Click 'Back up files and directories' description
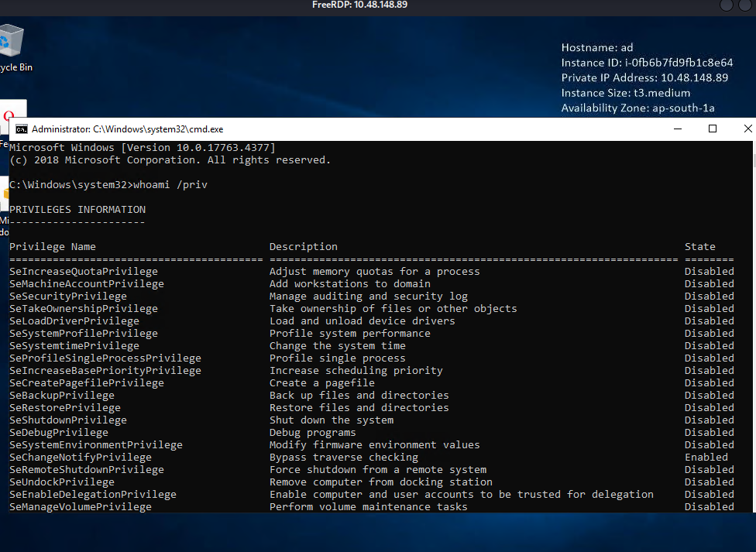Screen dimensions: 756x552 tap(359, 396)
